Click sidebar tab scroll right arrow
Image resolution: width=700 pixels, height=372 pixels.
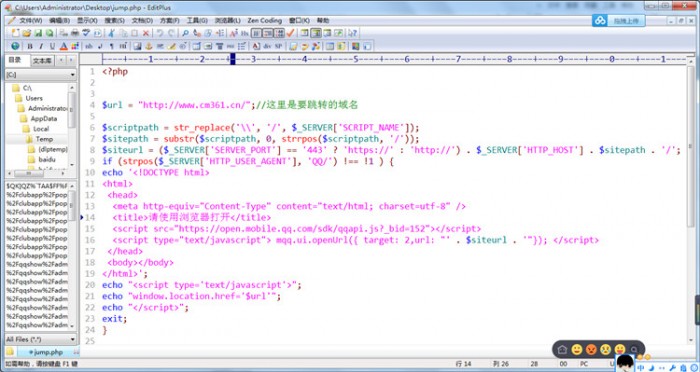pos(71,60)
